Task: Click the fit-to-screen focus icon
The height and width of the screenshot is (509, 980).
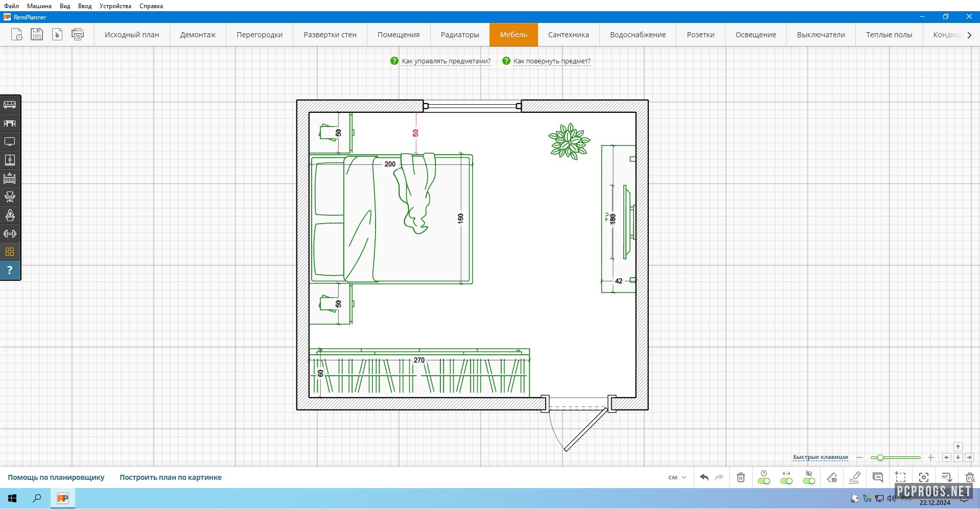Action: click(x=924, y=477)
